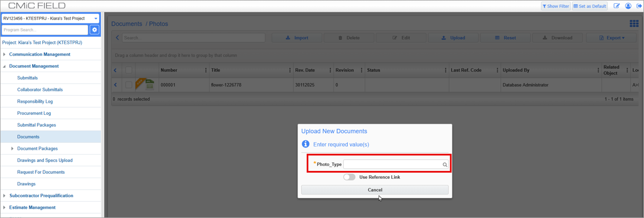Click the chevron in the table header row
The image size is (644, 218).
tap(115, 70)
